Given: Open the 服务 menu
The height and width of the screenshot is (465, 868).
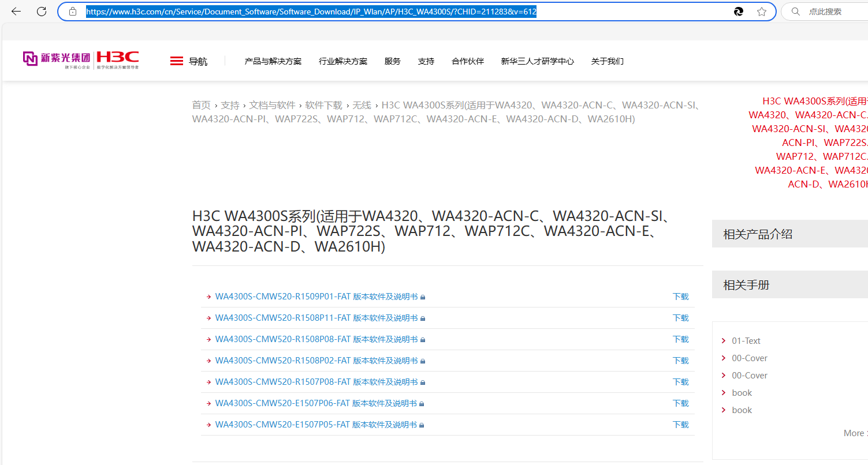Looking at the screenshot, I should point(393,61).
